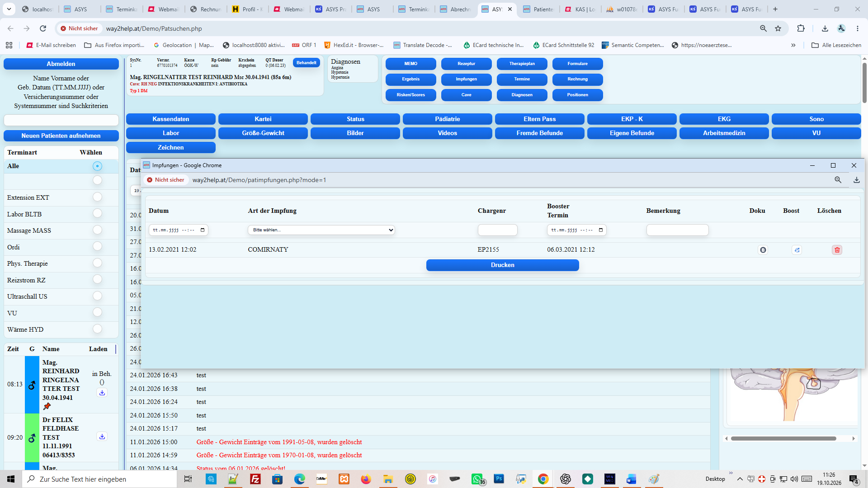
Task: Show hidden system tray icons
Action: pos(740,479)
